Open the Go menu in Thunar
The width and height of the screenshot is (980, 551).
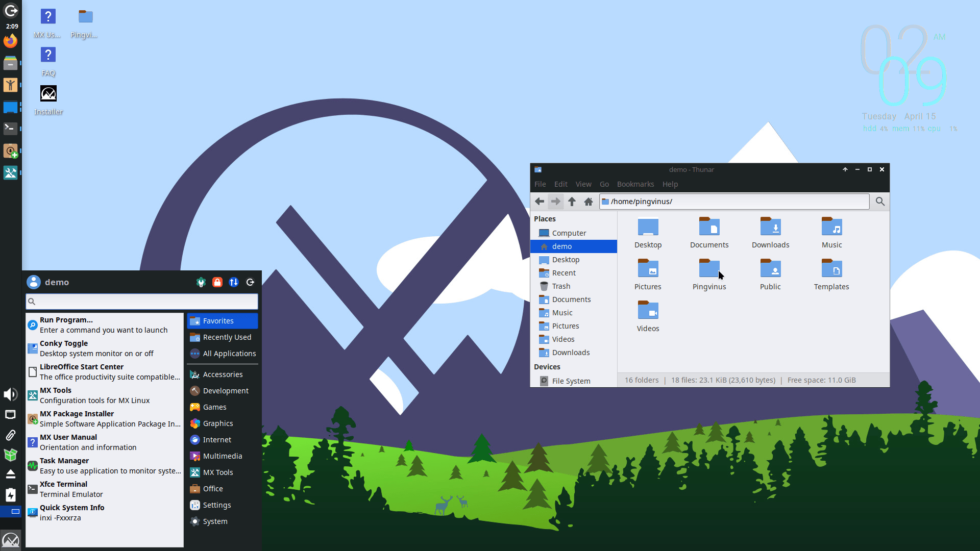pyautogui.click(x=604, y=184)
